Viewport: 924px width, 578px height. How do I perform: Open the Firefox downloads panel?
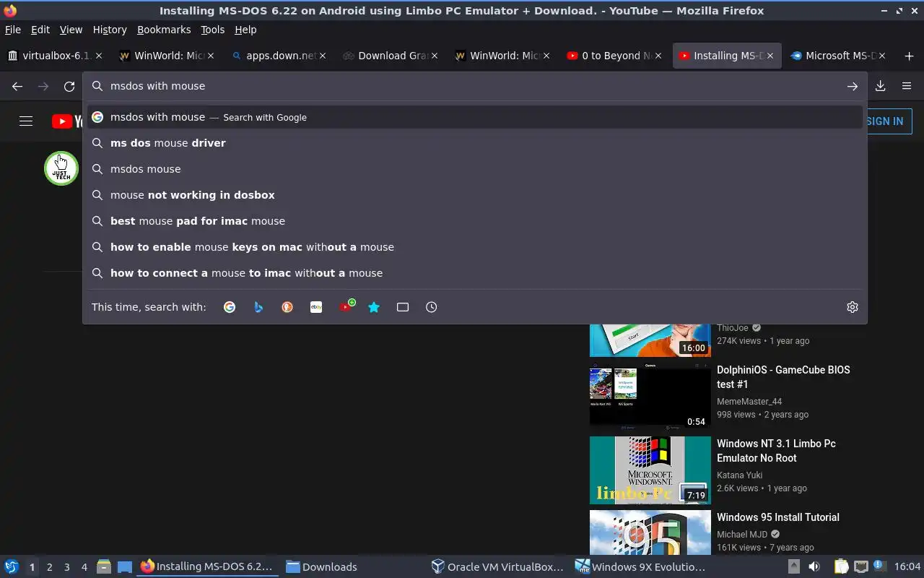click(x=881, y=86)
